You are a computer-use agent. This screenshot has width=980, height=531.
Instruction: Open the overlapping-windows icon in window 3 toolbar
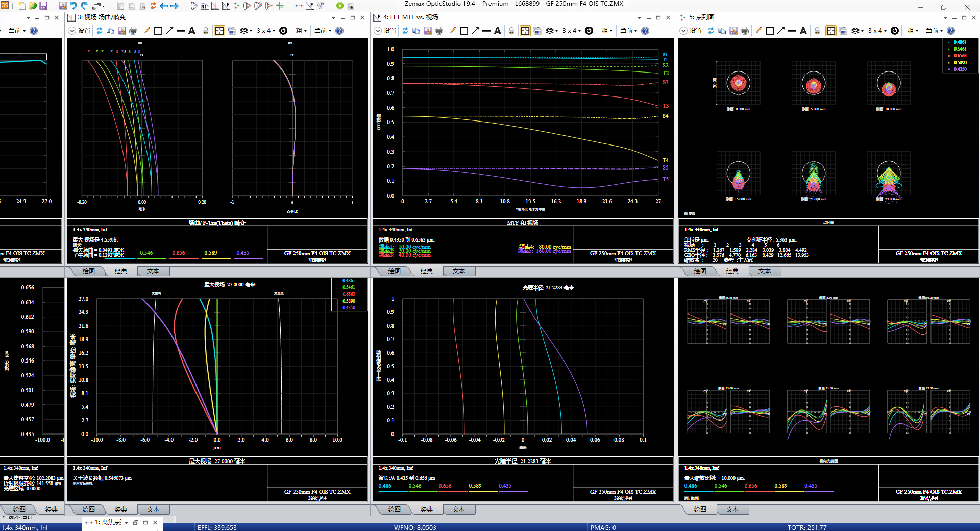pos(231,31)
